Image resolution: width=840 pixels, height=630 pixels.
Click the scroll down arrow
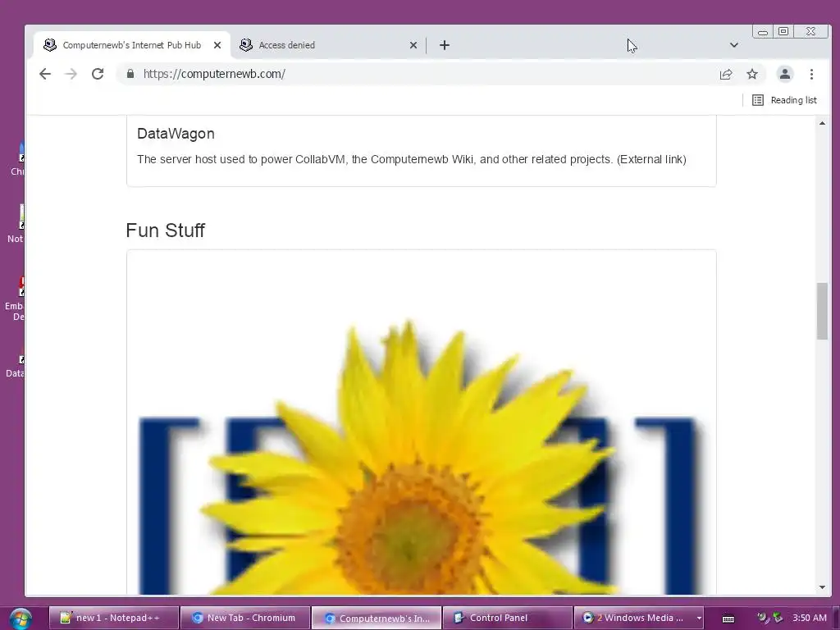(x=822, y=587)
